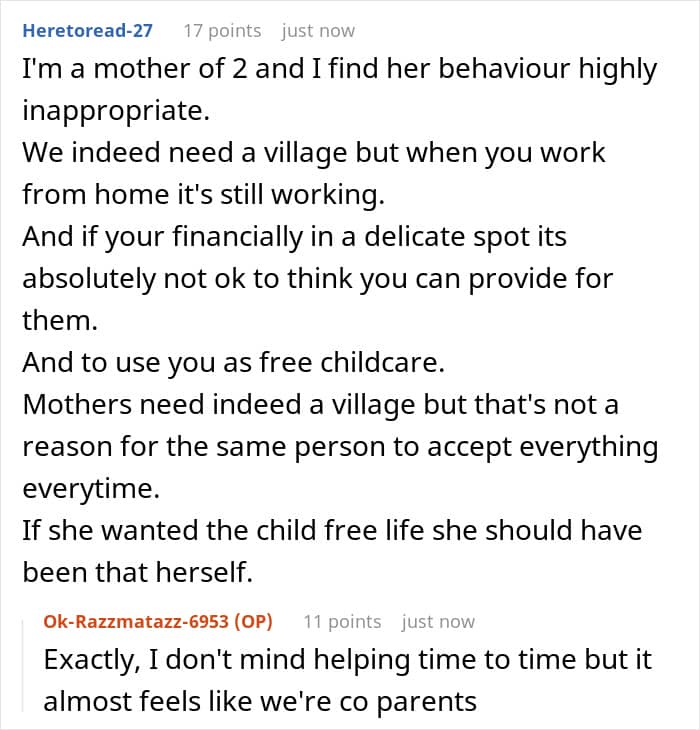700x730 pixels.
Task: Click the line 'We indeed need a village'
Action: click(314, 154)
